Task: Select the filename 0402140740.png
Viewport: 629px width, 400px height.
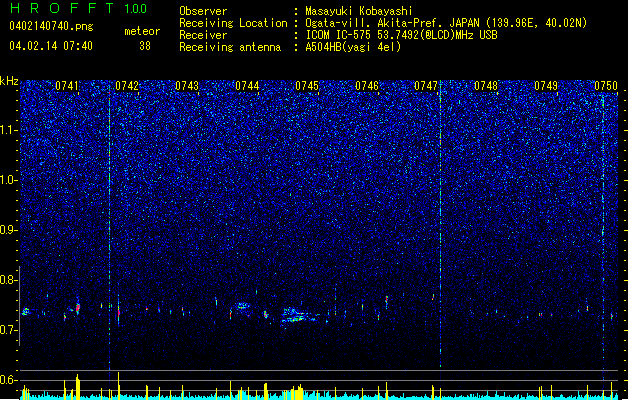Action: click(x=51, y=26)
